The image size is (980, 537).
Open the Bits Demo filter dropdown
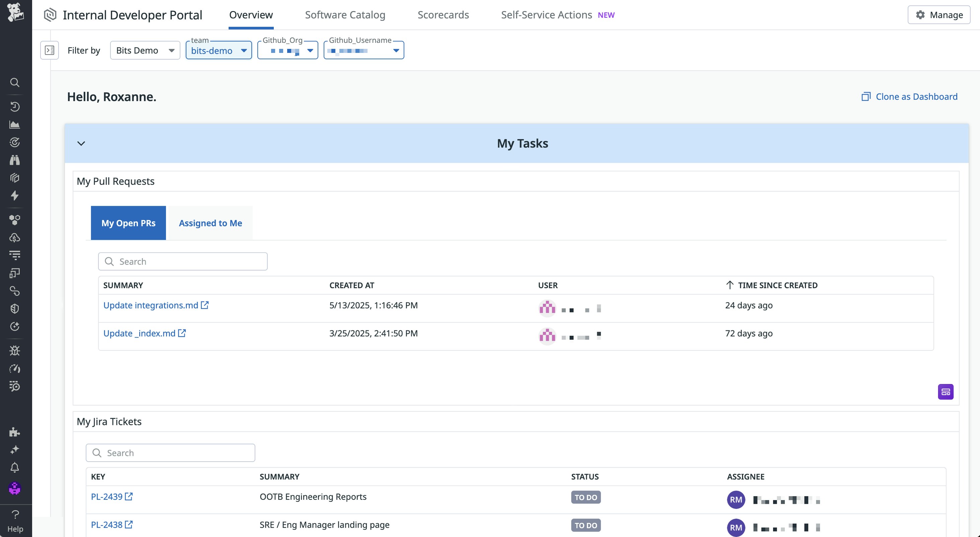pos(145,50)
